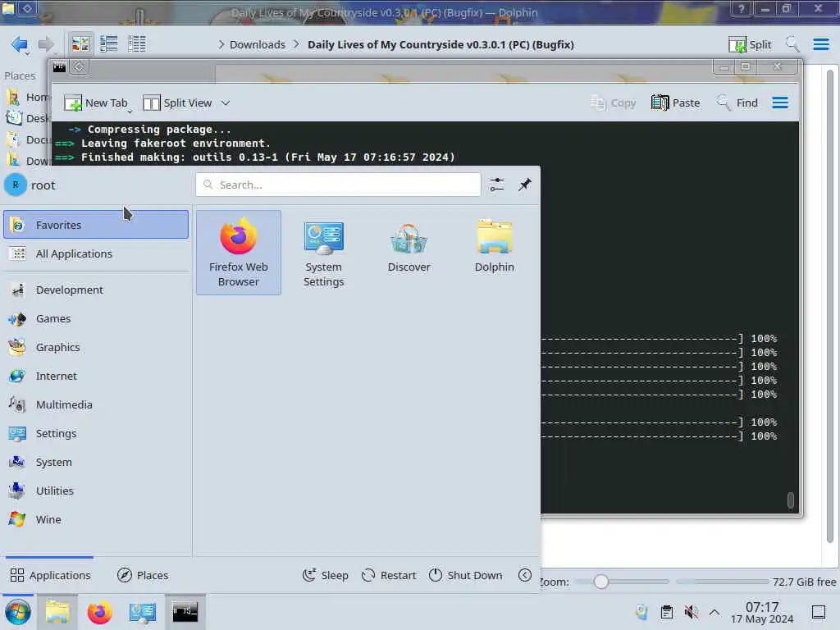The height and width of the screenshot is (630, 840).
Task: Click the Split View button in Konsole
Action: pyautogui.click(x=177, y=103)
